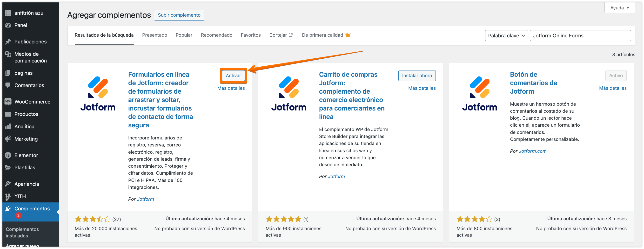Open the Palabra clave search type dropdown
The image size is (644, 249).
click(506, 36)
